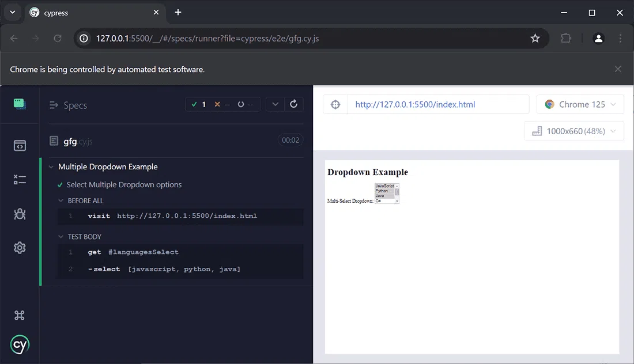Screen dimensions: 634x364
Task: Toggle the test options chevron dropdown
Action: tap(275, 104)
